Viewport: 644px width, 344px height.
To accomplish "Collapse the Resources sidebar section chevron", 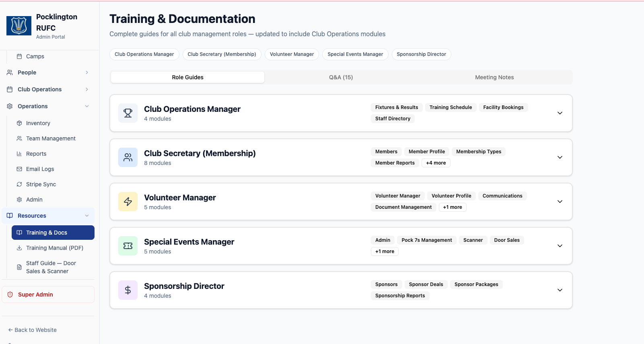I will (x=87, y=216).
